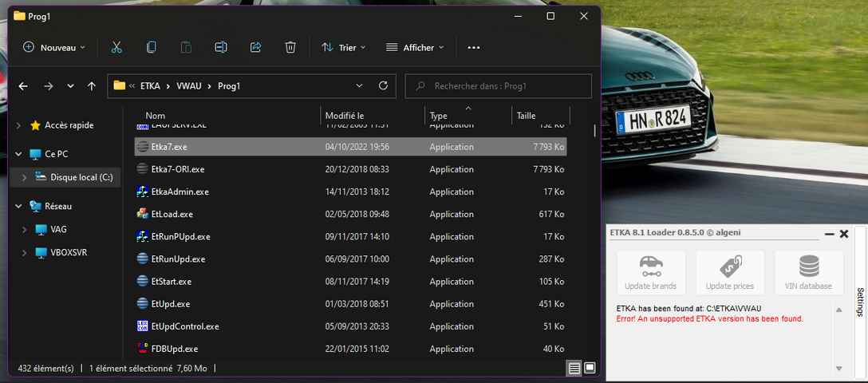868x383 pixels.
Task: Open the Afficher view menu
Action: [x=415, y=48]
